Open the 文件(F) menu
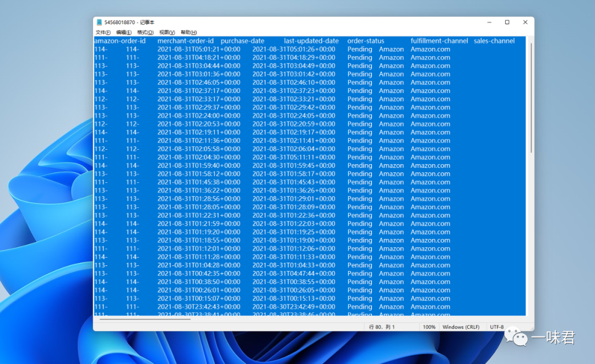 (x=103, y=32)
